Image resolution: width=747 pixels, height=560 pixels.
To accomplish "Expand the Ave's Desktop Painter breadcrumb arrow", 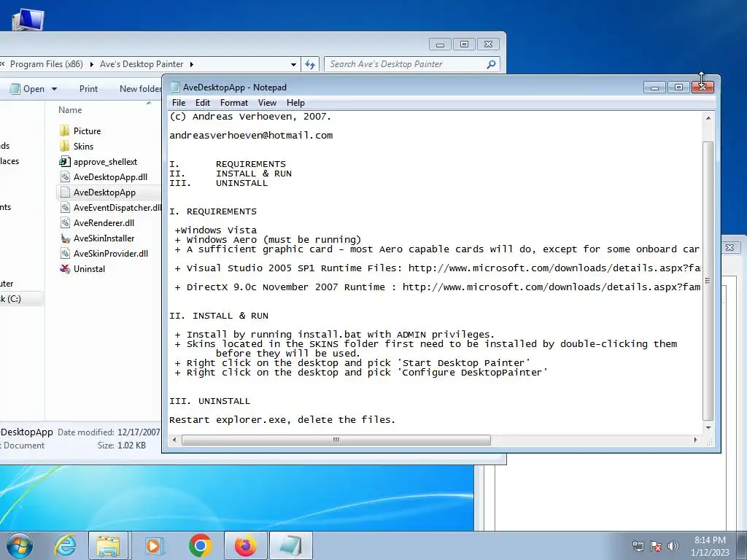I will point(192,64).
